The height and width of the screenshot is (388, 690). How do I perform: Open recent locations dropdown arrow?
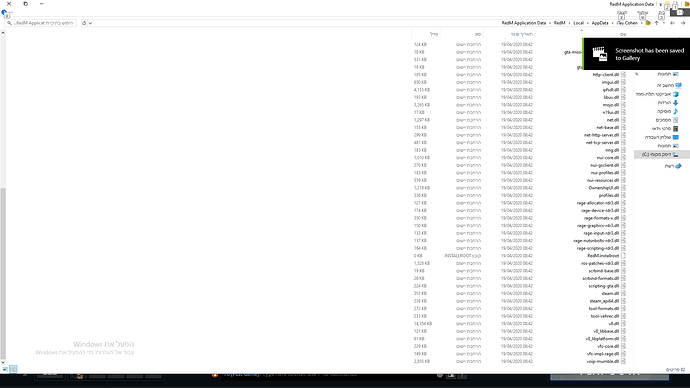664,23
